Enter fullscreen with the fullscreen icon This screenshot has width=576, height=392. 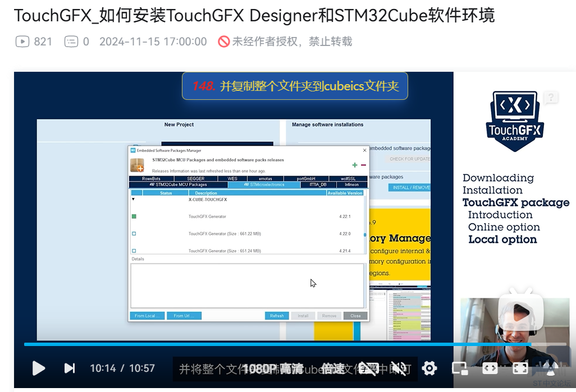pos(520,368)
